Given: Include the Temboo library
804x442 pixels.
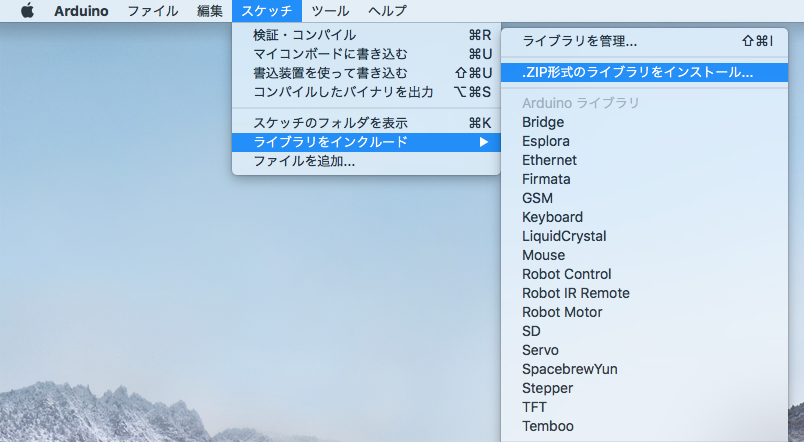Looking at the screenshot, I should coord(645,426).
